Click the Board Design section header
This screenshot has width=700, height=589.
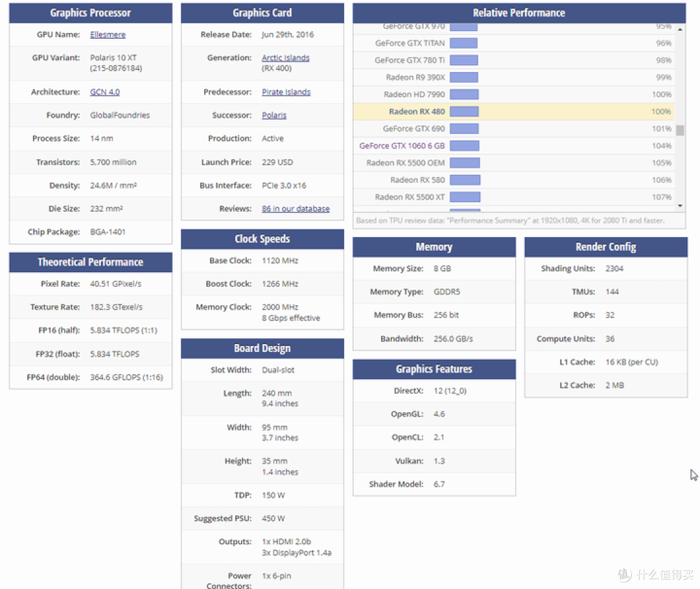(262, 348)
